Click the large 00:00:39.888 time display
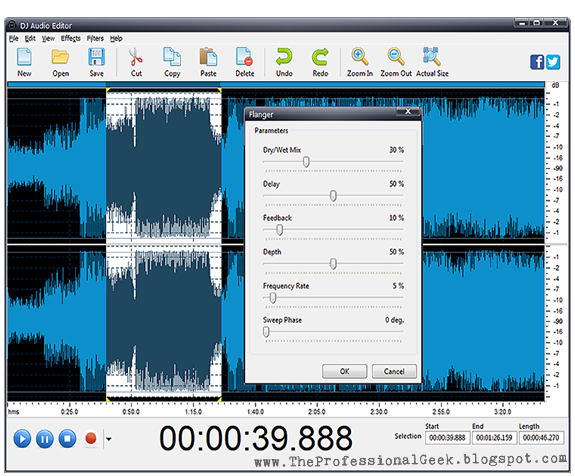 click(256, 438)
